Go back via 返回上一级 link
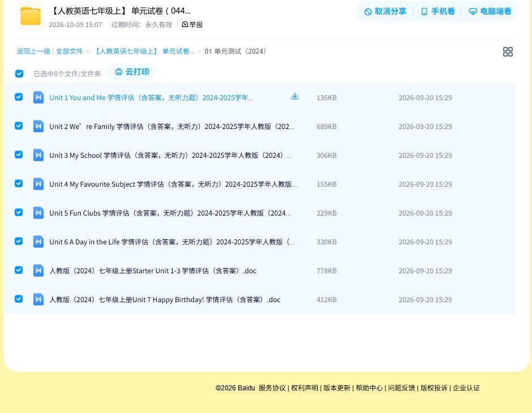Image resolution: width=532 pixels, height=413 pixels. 33,51
